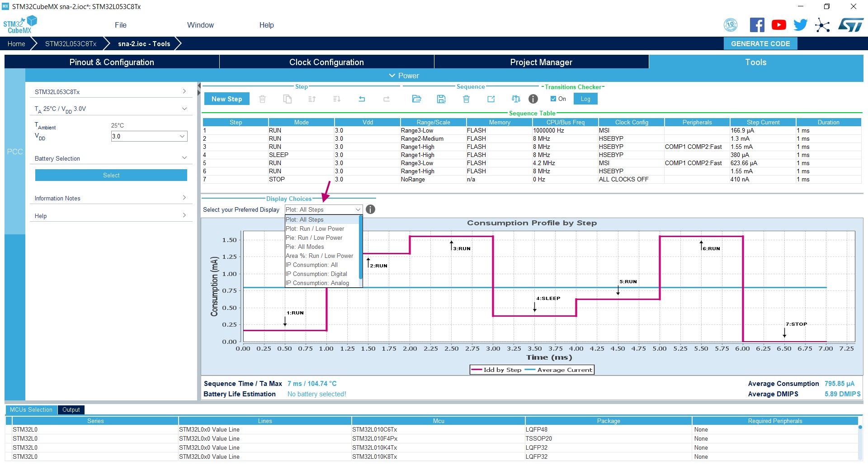
Task: Click the sna-2.ioc - Tools breadcrumb
Action: [144, 44]
